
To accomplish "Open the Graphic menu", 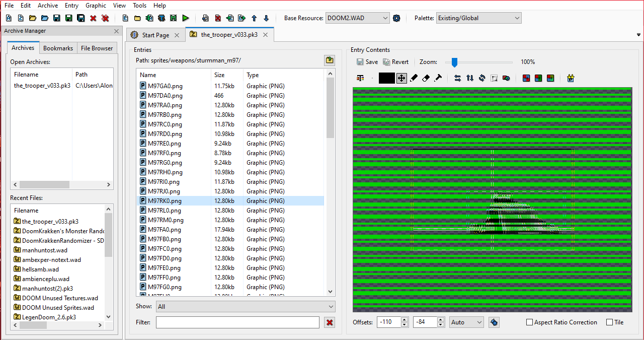I will tap(96, 6).
